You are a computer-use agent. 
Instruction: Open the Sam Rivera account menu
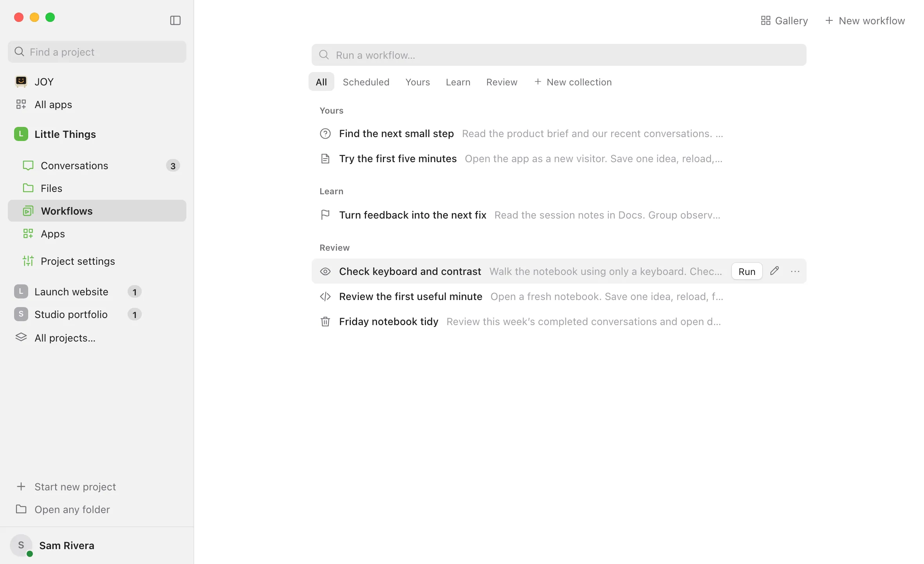pos(97,545)
